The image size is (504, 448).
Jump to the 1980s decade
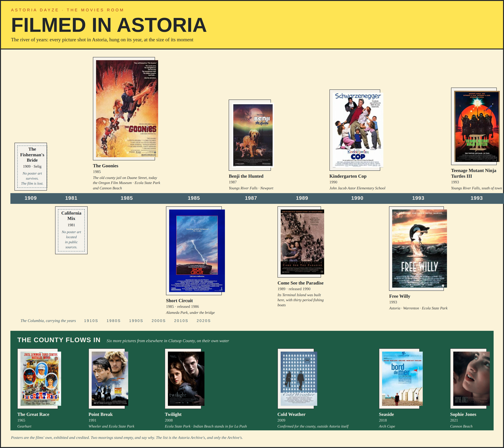(113, 321)
